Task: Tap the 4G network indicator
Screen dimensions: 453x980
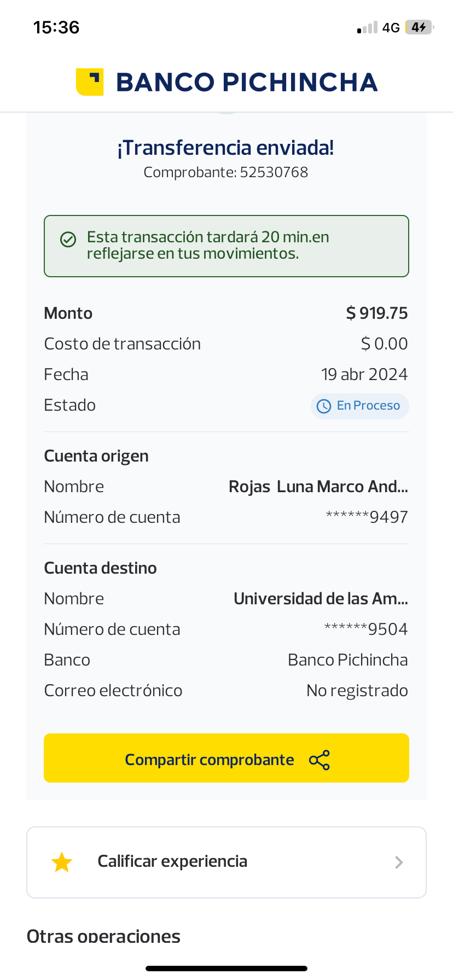Action: pyautogui.click(x=391, y=28)
